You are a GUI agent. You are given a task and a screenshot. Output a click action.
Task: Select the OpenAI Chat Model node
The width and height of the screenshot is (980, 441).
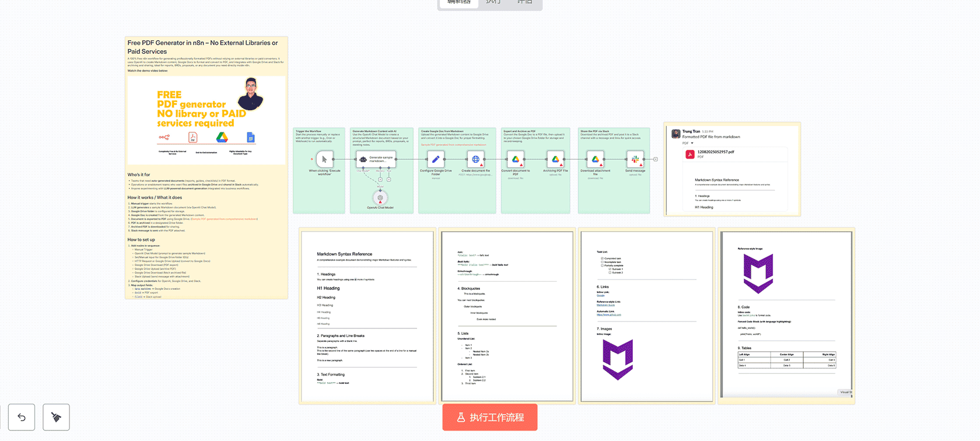point(380,198)
